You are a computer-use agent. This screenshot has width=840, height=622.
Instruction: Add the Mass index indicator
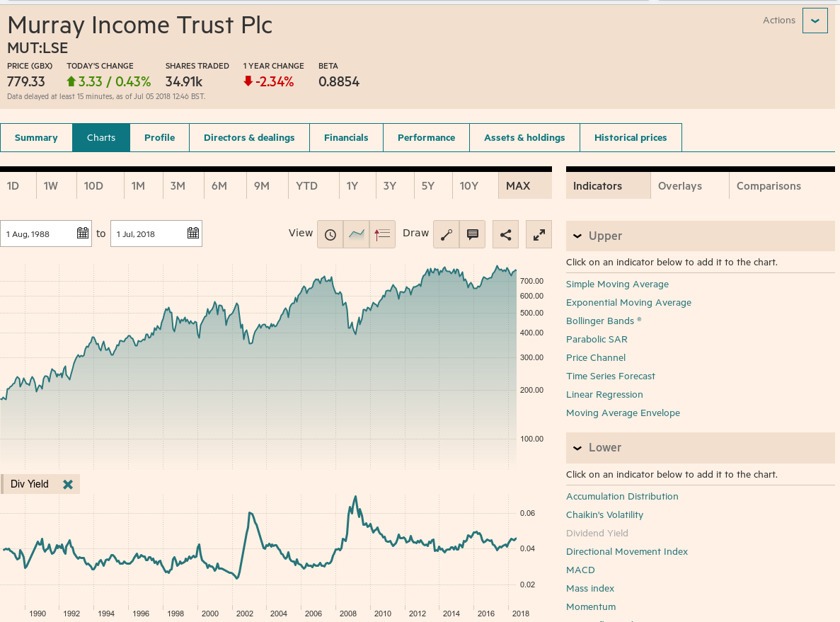pyautogui.click(x=589, y=588)
